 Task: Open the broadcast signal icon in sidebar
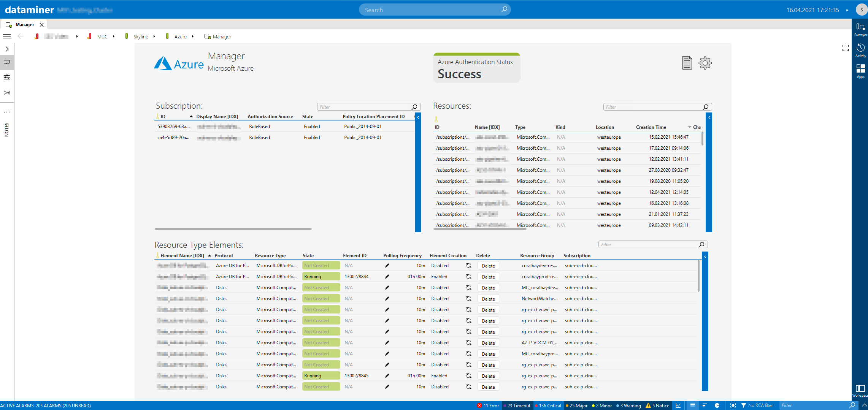pos(7,93)
